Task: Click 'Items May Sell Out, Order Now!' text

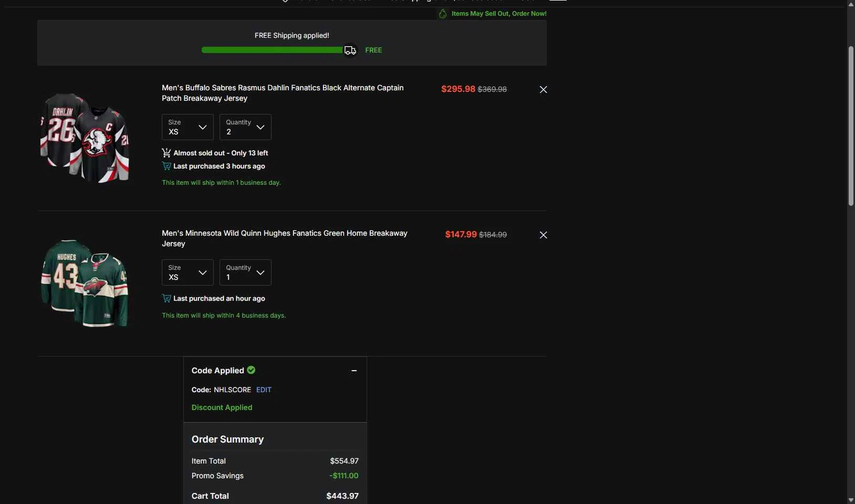Action: pos(499,14)
